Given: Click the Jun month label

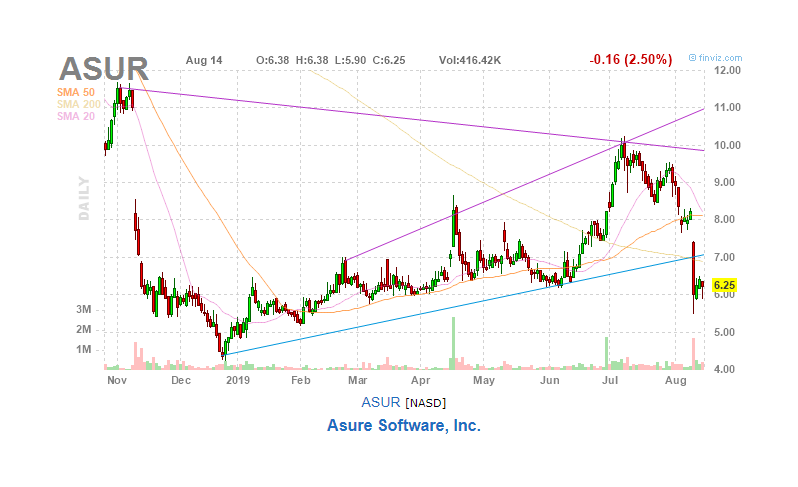Looking at the screenshot, I should [550, 380].
